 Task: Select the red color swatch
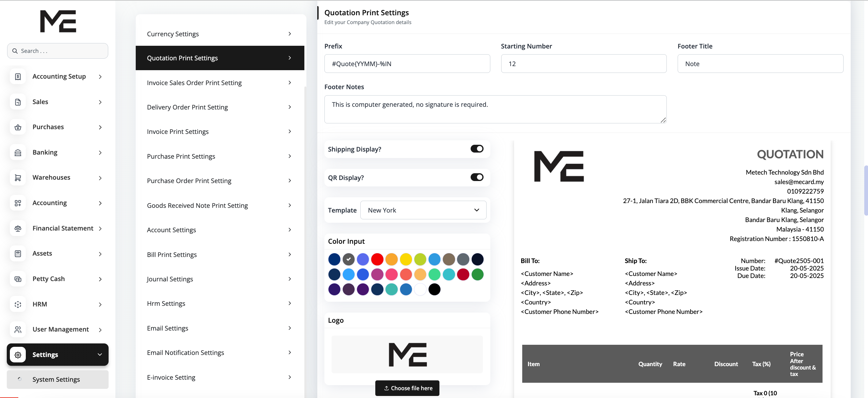[377, 259]
